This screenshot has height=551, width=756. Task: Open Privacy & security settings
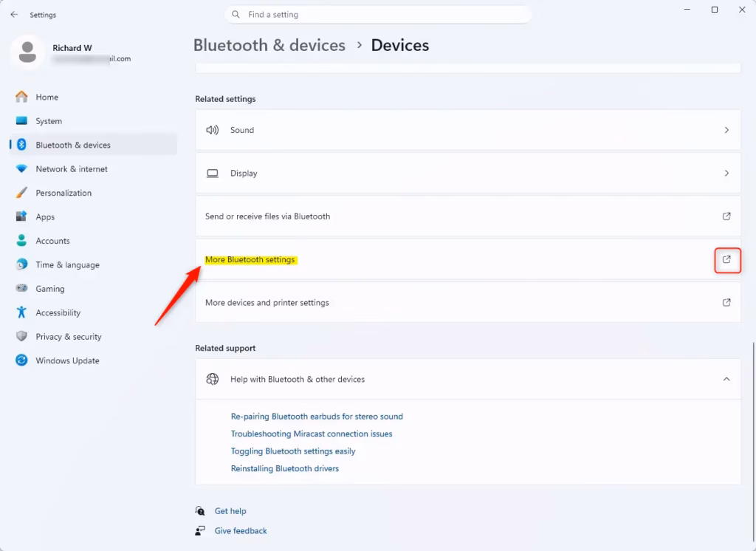[x=93, y=336]
